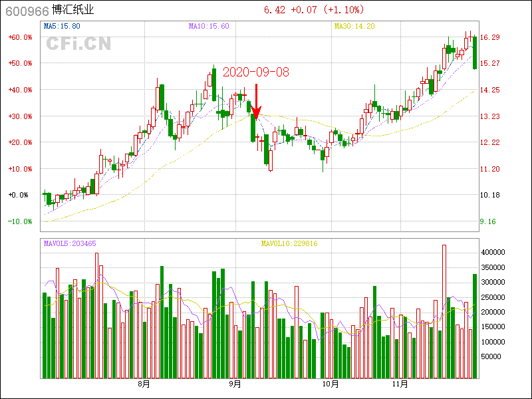
Task: Click the MAVOL5:203465 volume indicator label
Action: 70,243
